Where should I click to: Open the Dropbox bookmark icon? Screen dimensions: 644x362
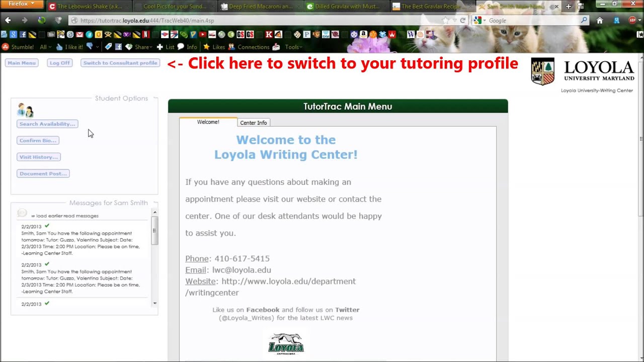(382, 34)
